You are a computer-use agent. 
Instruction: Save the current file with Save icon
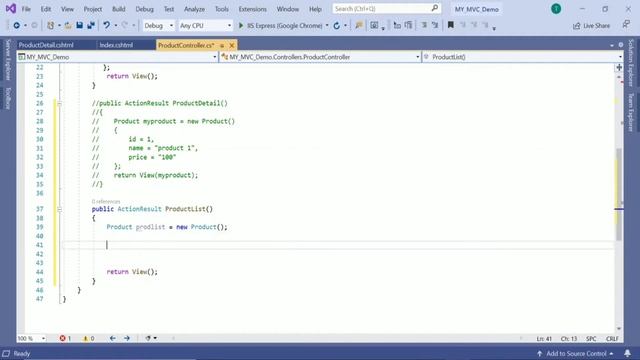[80, 25]
